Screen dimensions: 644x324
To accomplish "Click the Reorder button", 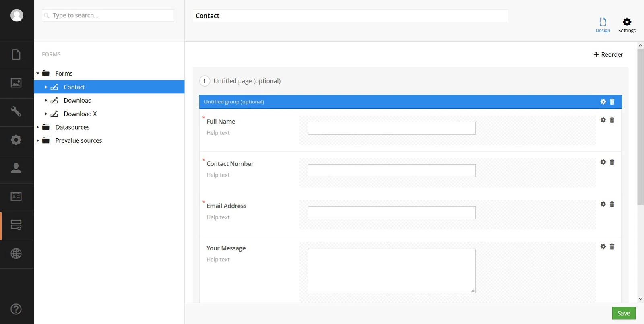I will tap(608, 54).
